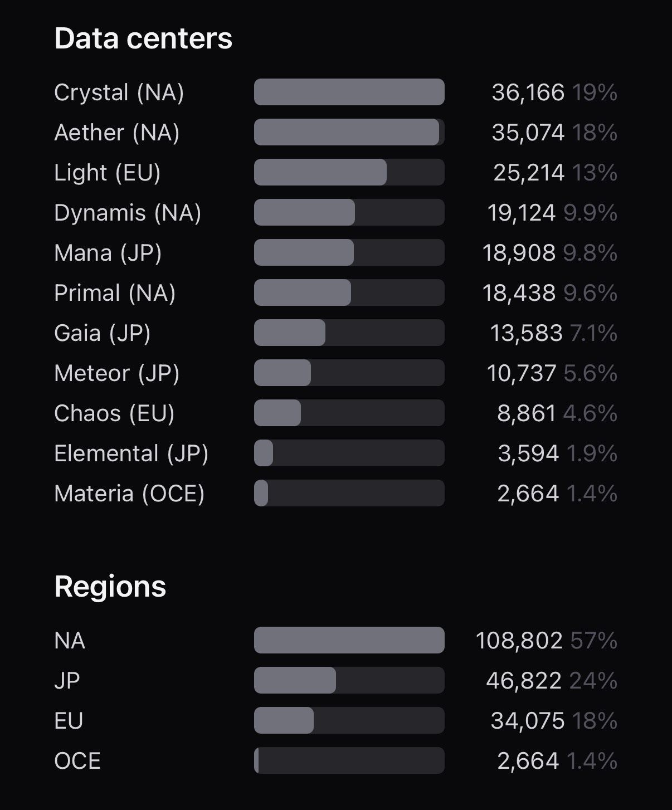This screenshot has width=672, height=810.
Task: Click the NA region progress bar
Action: click(349, 640)
